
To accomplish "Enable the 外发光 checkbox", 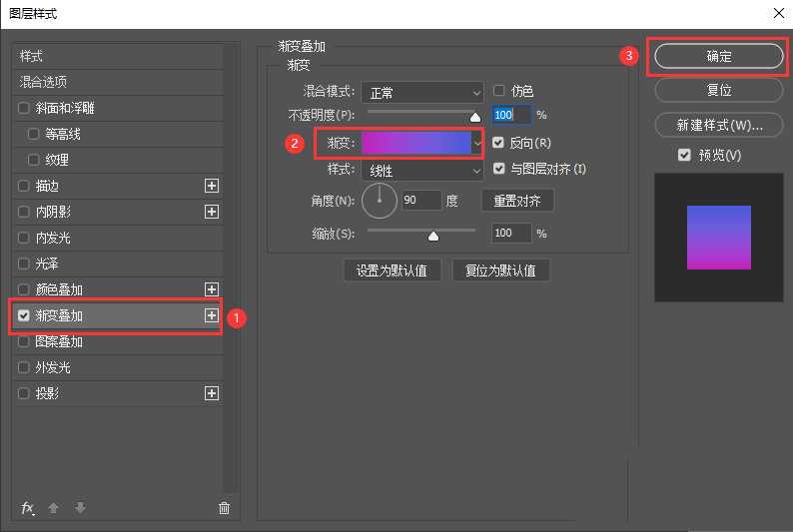I will click(x=23, y=367).
